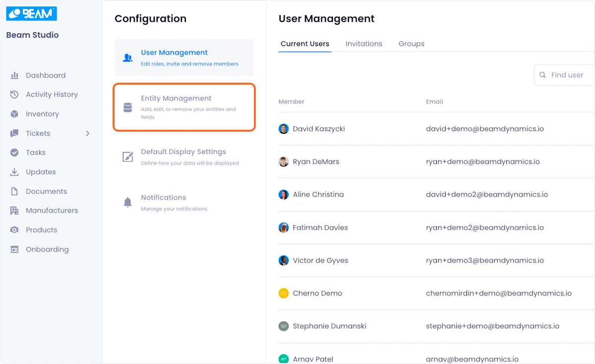
Task: Open the Products page
Action: click(42, 230)
